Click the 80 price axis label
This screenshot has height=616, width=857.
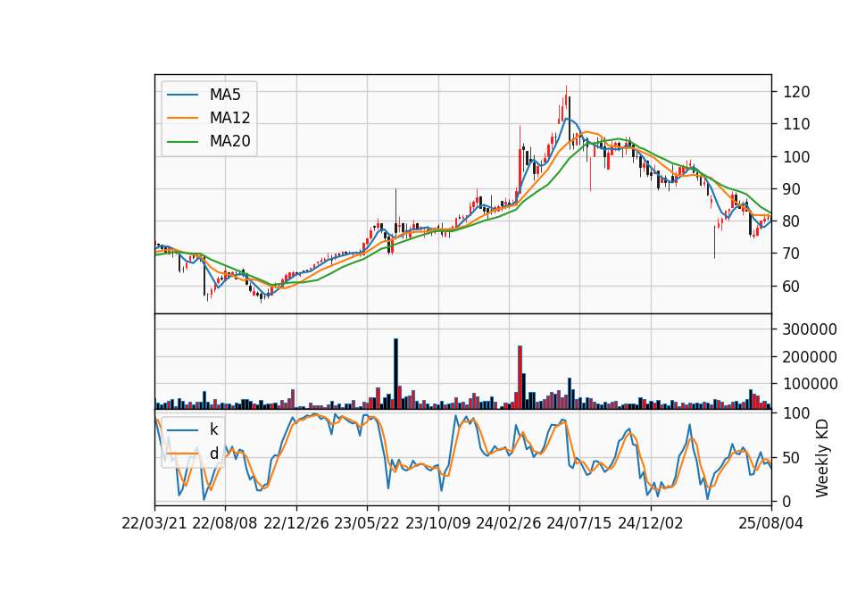pyautogui.click(x=792, y=221)
